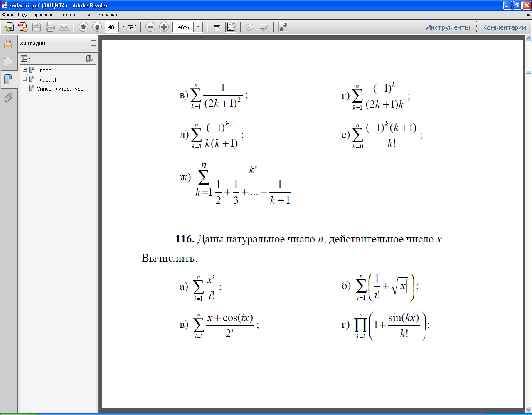
Task: Click the word Вычислить in the document
Action: [170, 258]
